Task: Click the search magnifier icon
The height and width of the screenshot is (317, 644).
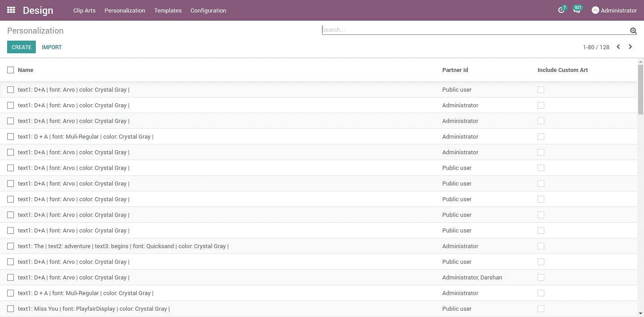Action: pos(633,30)
